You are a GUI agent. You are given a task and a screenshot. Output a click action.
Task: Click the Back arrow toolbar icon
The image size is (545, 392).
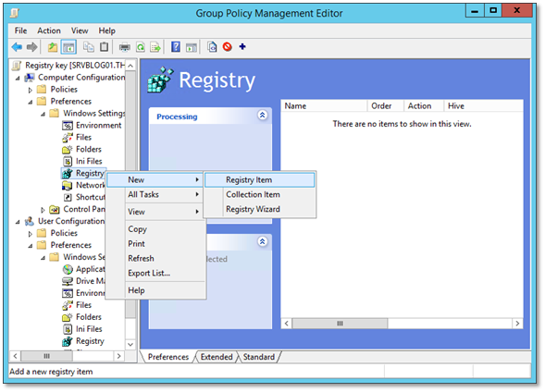click(17, 46)
